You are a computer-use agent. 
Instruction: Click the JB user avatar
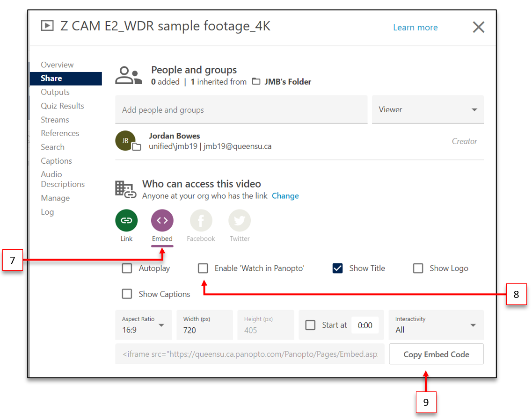coord(125,140)
